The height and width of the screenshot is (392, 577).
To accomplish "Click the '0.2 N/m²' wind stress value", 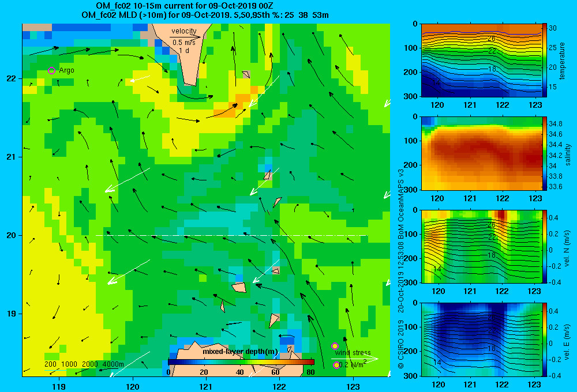I will pyautogui.click(x=353, y=364).
